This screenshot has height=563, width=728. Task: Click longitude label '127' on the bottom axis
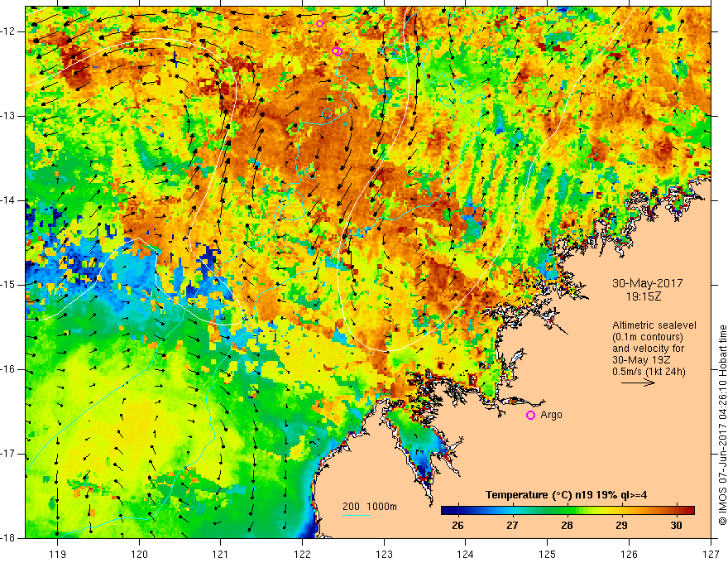click(711, 554)
